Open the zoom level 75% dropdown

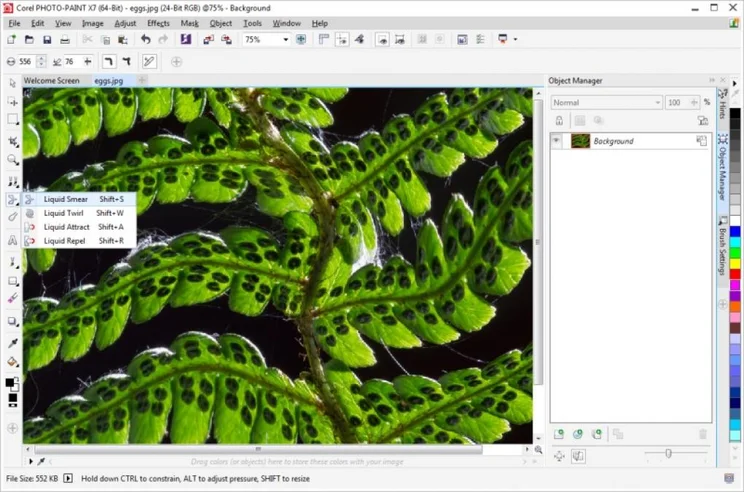coord(285,40)
